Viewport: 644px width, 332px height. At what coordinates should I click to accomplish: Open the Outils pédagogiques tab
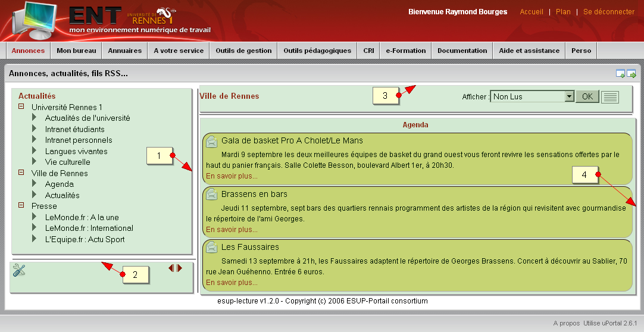tap(317, 51)
